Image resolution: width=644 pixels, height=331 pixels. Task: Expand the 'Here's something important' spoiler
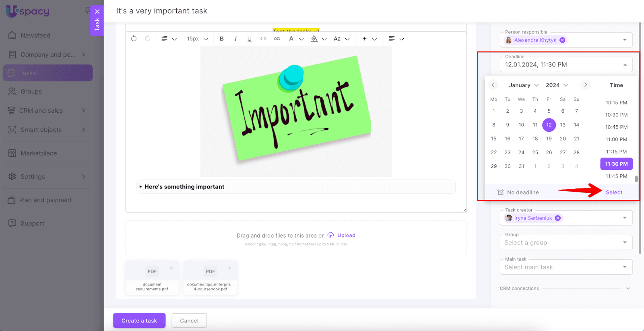point(141,187)
